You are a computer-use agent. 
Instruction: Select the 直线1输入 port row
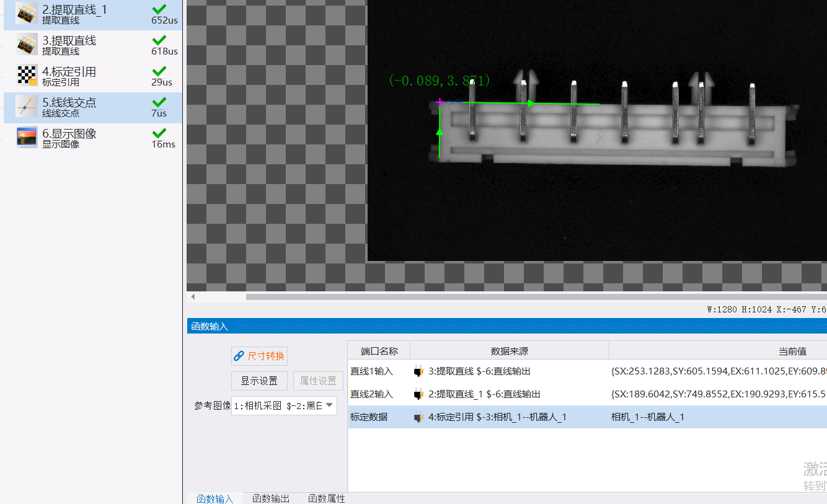click(x=587, y=371)
